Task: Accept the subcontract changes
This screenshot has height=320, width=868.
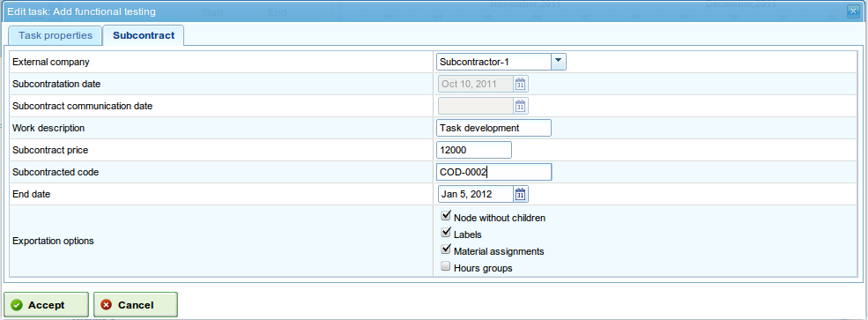Action: click(x=46, y=304)
